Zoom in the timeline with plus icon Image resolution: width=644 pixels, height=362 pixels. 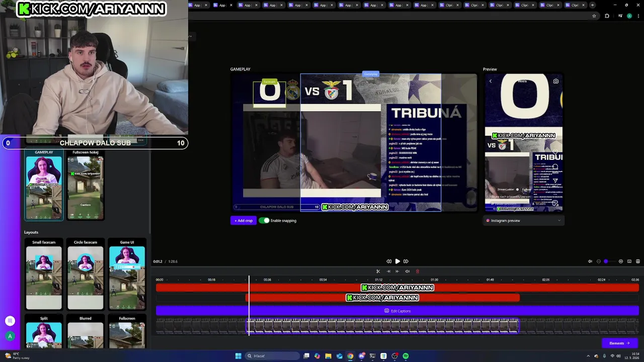tap(621, 261)
